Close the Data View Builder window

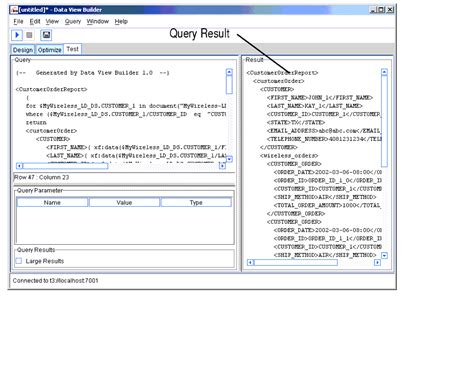click(x=390, y=10)
